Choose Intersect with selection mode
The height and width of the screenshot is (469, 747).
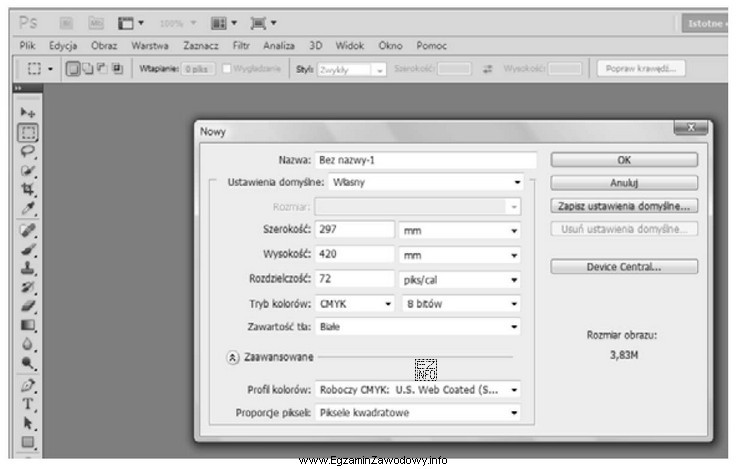tap(117, 69)
